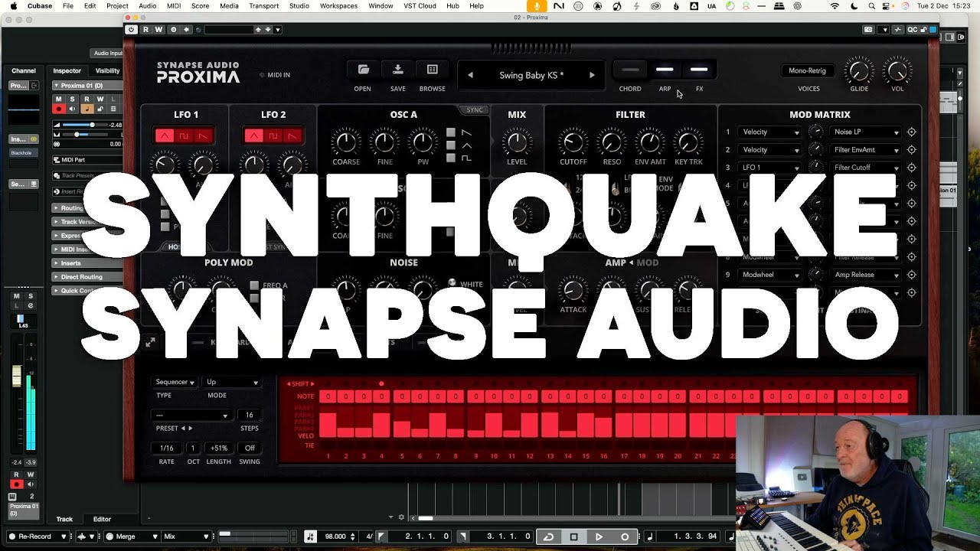980x551 pixels.
Task: Open the Filter EnvAmt destination dropdown
Action: tap(866, 150)
